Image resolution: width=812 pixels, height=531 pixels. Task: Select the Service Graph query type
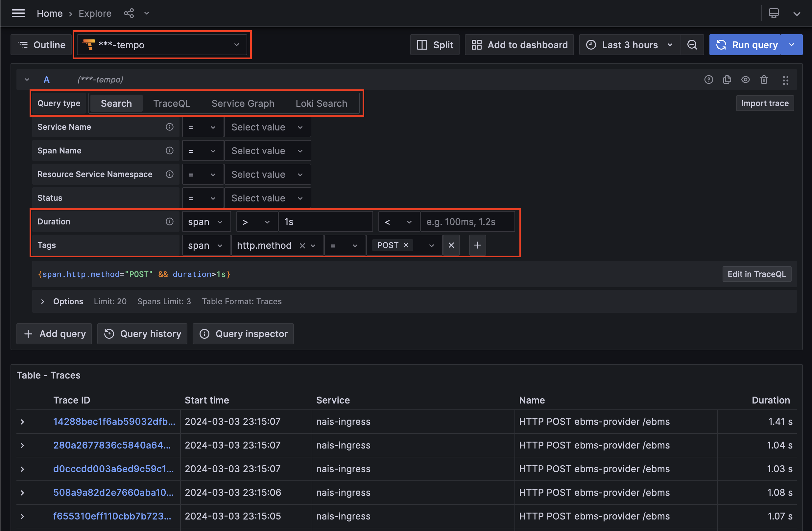click(x=243, y=103)
